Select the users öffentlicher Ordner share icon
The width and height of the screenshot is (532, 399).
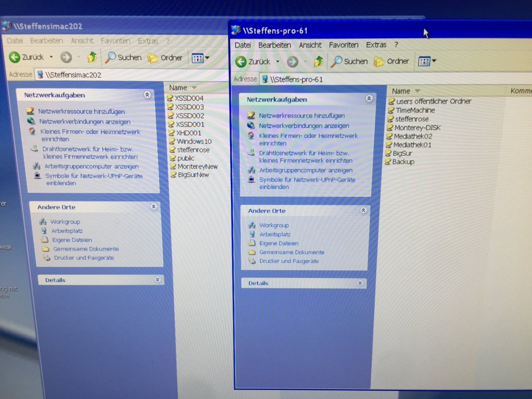tap(392, 101)
